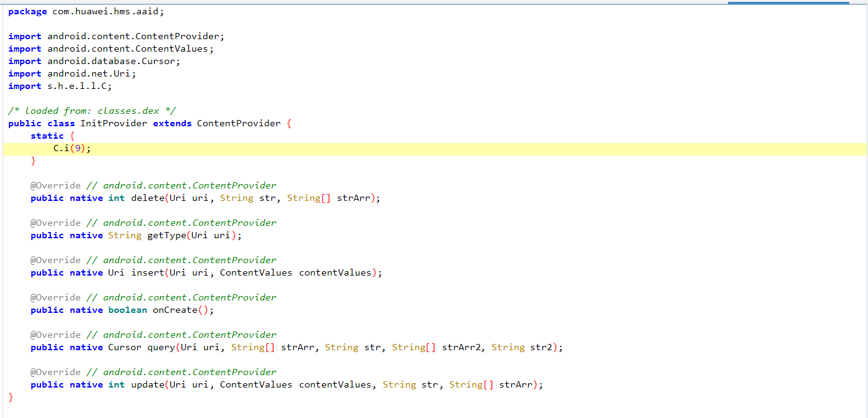Click the InitProvider class name
Viewport: 868px width, 418px height.
pos(114,123)
